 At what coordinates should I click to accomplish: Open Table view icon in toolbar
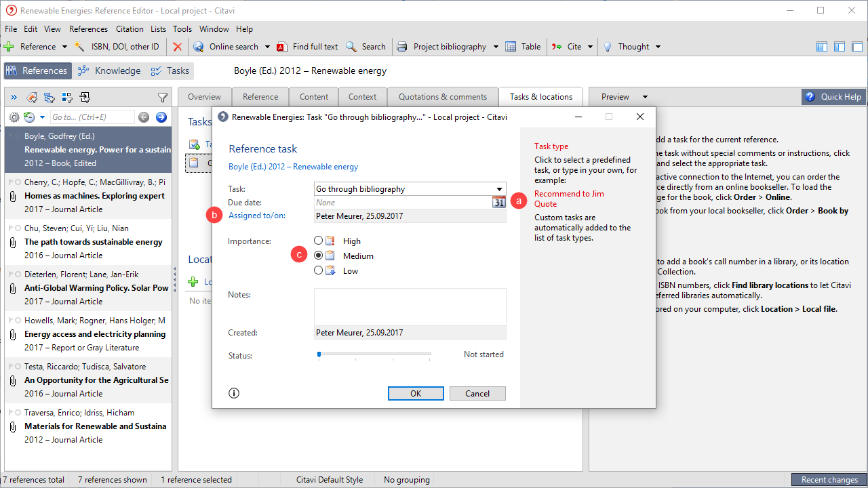tap(511, 47)
